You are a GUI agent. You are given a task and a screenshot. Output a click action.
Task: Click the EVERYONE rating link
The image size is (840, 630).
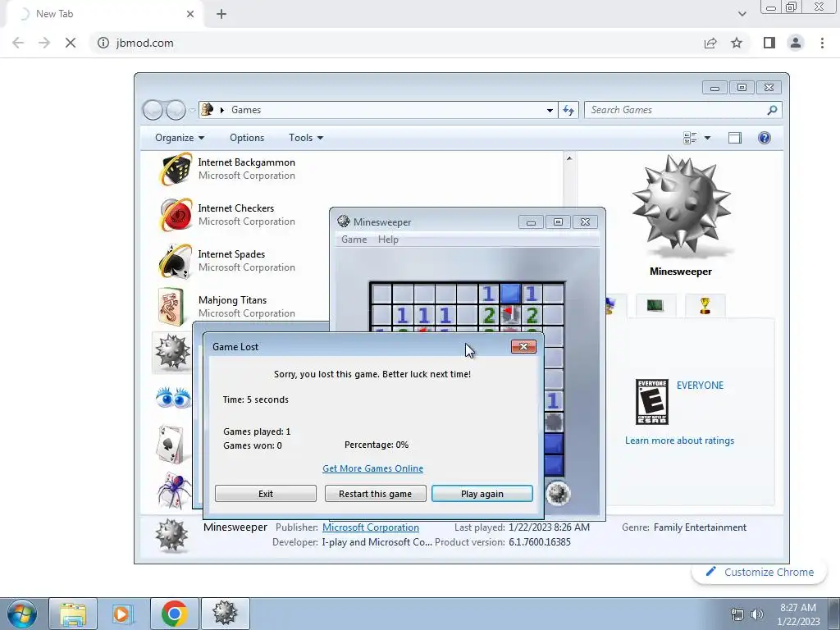pyautogui.click(x=701, y=386)
